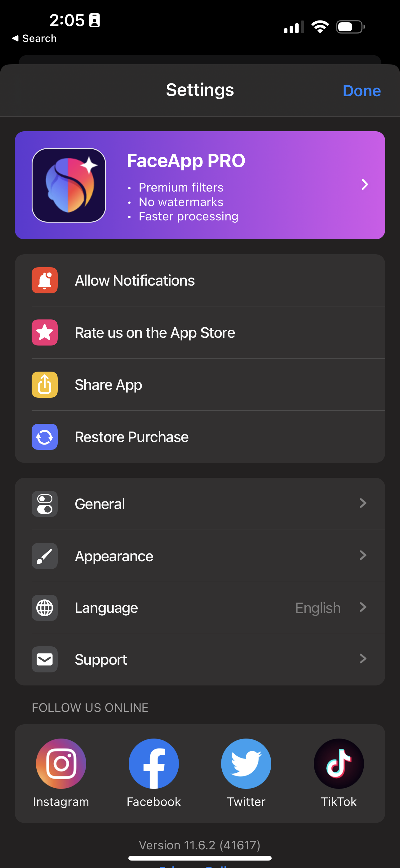Tap the blue restore purchase icon
This screenshot has height=868, width=400.
[44, 437]
